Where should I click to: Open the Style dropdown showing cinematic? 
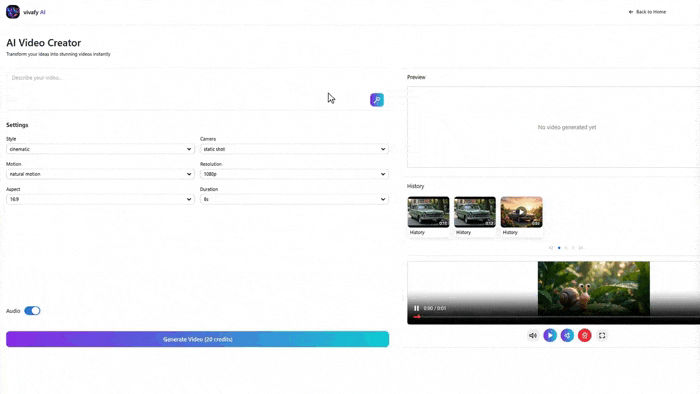[100, 149]
